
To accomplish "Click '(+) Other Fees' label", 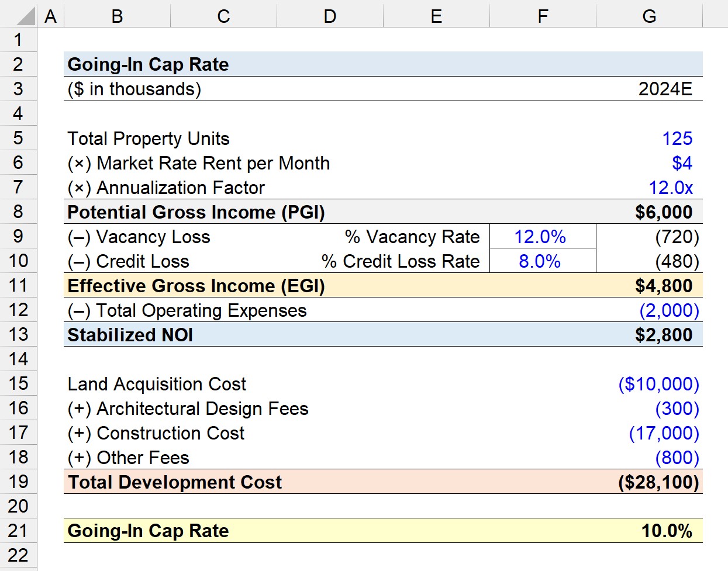I will (x=129, y=458).
